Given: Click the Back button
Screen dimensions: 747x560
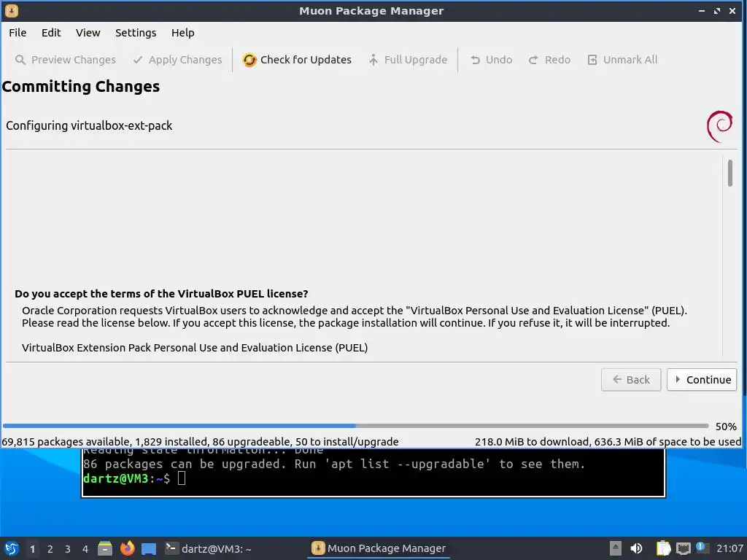Looking at the screenshot, I should click(631, 379).
